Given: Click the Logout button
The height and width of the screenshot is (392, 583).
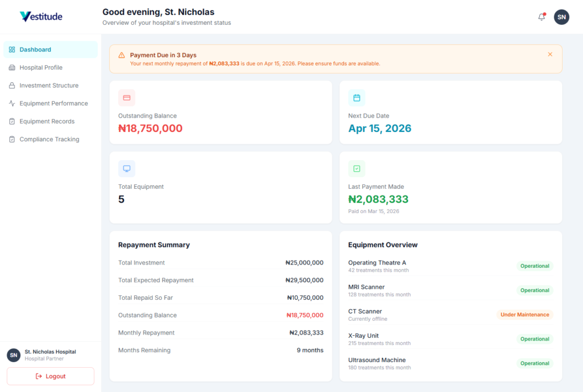Looking at the screenshot, I should point(50,376).
